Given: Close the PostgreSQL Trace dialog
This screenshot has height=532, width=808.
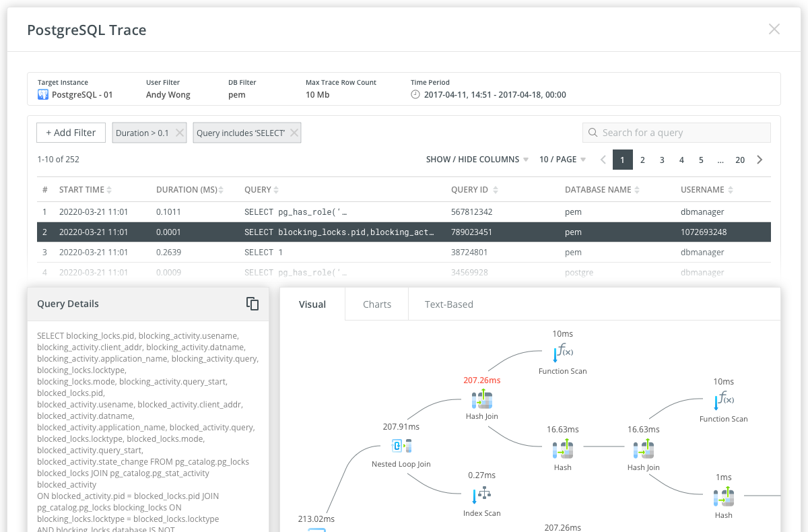Looking at the screenshot, I should click(x=774, y=29).
